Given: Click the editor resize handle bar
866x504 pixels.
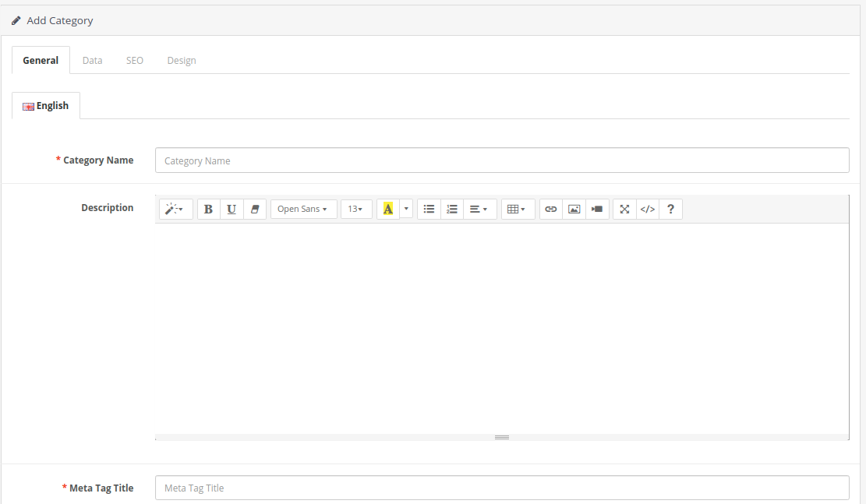Looking at the screenshot, I should [502, 437].
